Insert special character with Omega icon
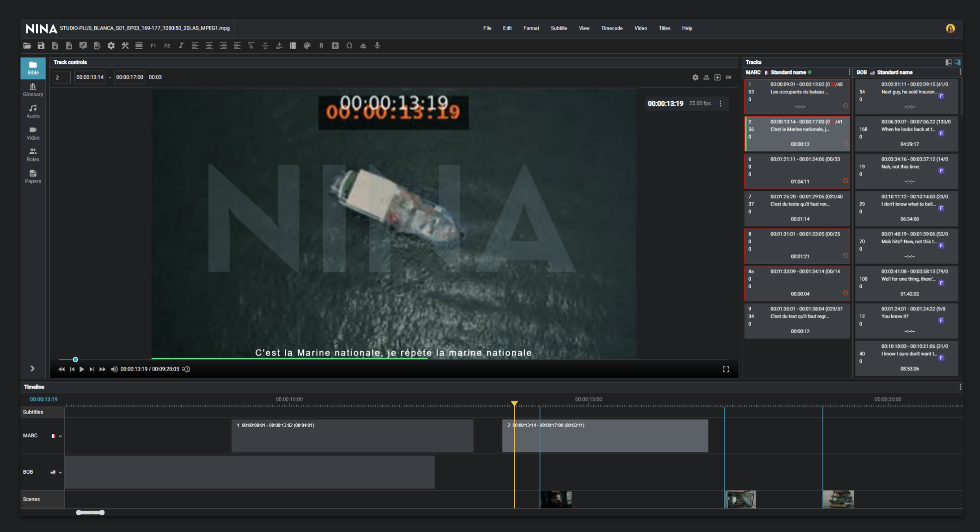Screen dimensions: 980x532 click(349, 46)
